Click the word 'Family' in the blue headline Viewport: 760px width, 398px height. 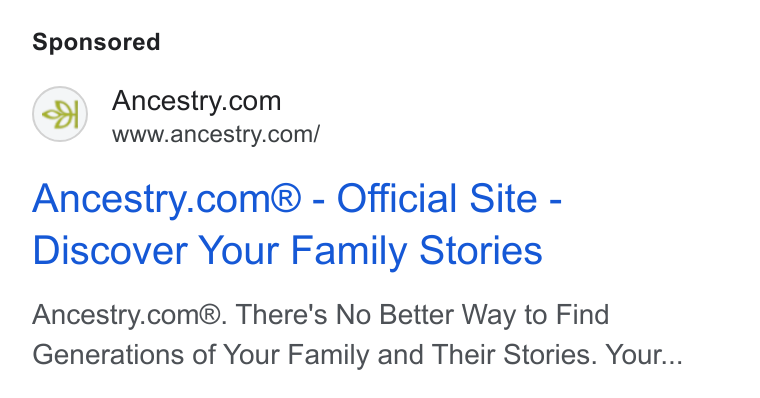pos(348,251)
